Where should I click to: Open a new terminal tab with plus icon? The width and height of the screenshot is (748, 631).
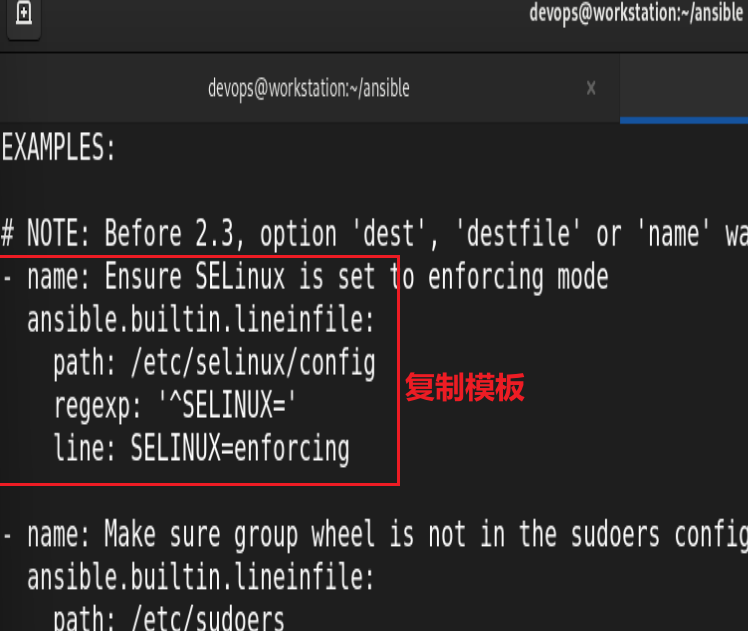pyautogui.click(x=23, y=15)
